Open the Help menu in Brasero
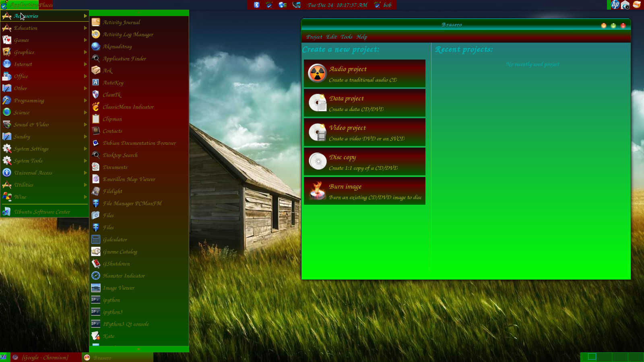Viewport: 644px width, 362px height. point(361,37)
